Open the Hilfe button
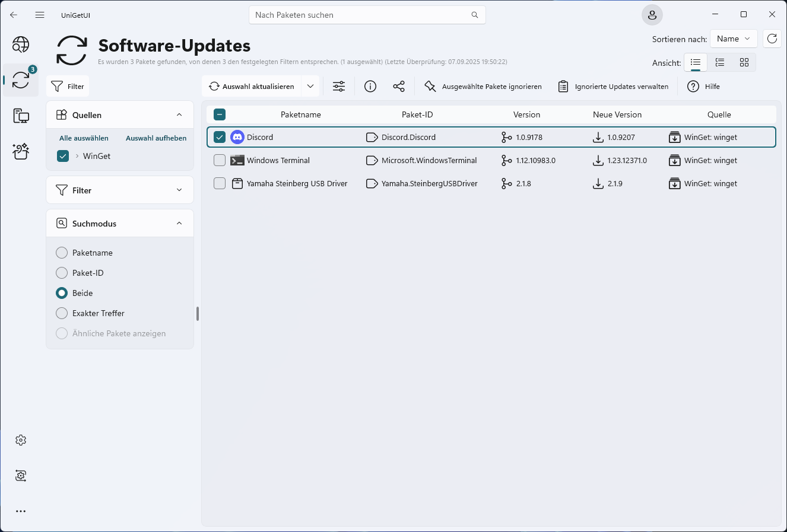 pyautogui.click(x=704, y=87)
